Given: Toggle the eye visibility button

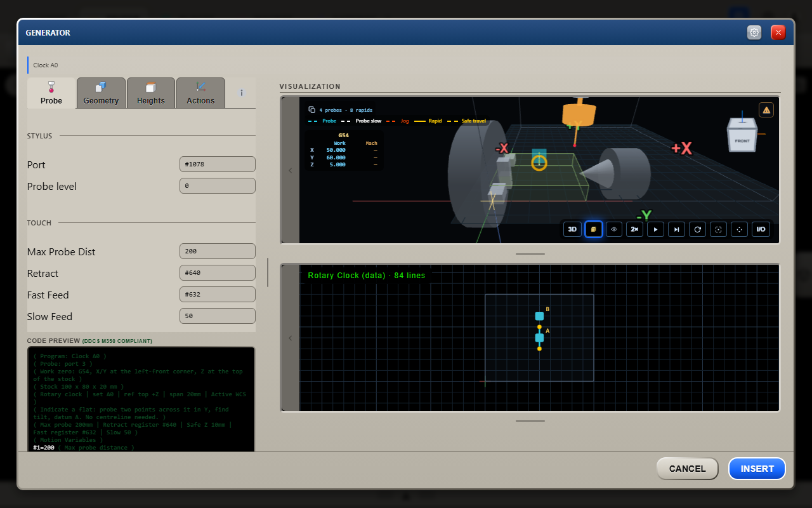Looking at the screenshot, I should (614, 229).
